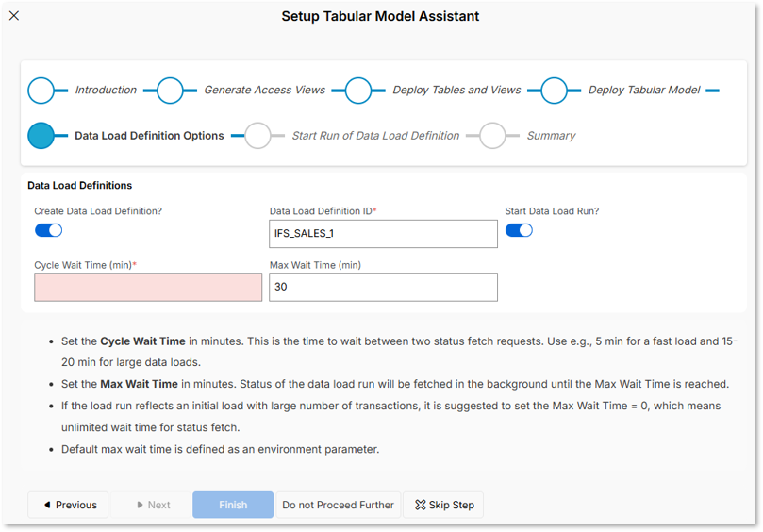Click the empty Cycle Wait Time field
The image size is (763, 532).
(148, 287)
